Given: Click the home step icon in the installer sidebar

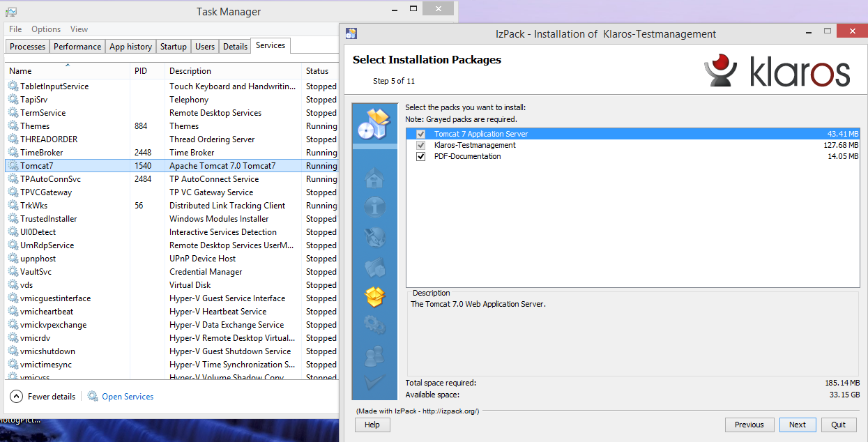Looking at the screenshot, I should pyautogui.click(x=374, y=178).
